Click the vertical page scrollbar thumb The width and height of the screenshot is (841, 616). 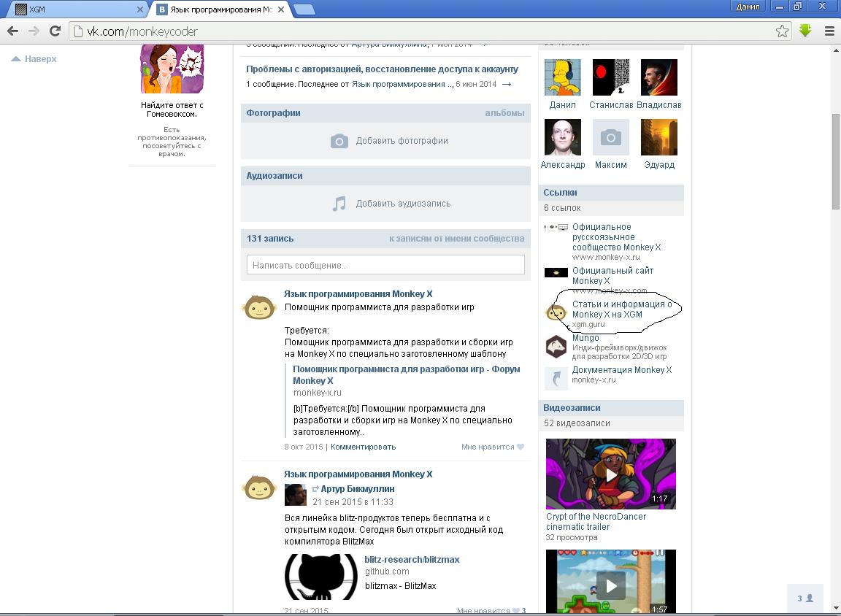836,161
